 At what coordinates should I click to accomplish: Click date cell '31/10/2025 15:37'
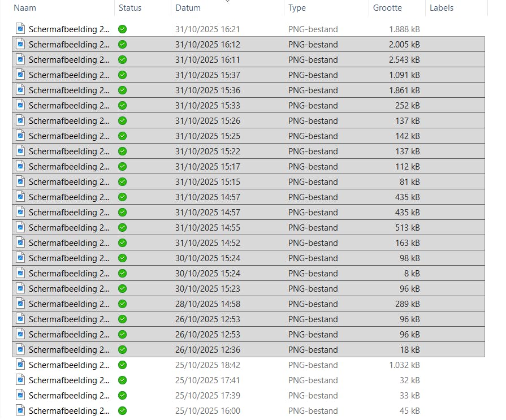click(207, 75)
